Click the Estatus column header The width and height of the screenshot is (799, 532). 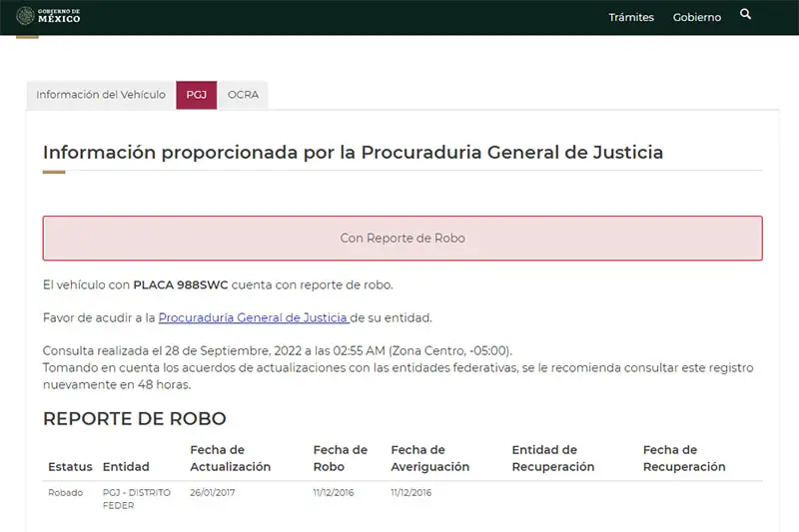click(x=70, y=466)
